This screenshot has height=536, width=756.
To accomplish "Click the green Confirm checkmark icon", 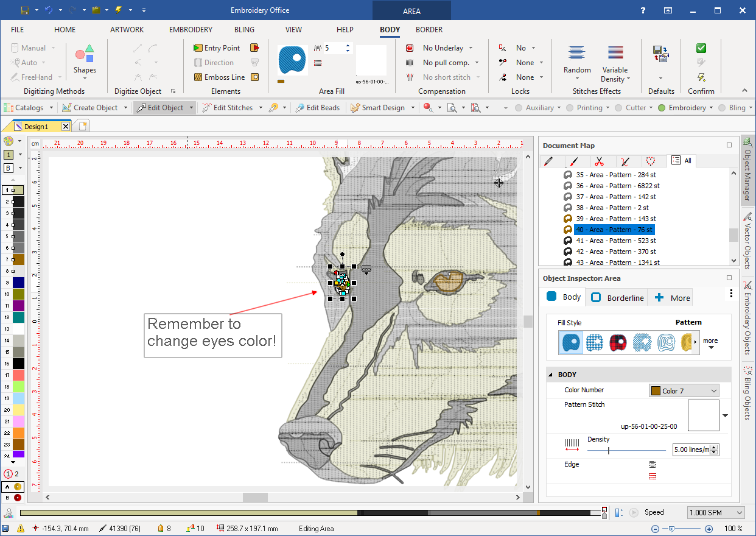I will tap(701, 48).
